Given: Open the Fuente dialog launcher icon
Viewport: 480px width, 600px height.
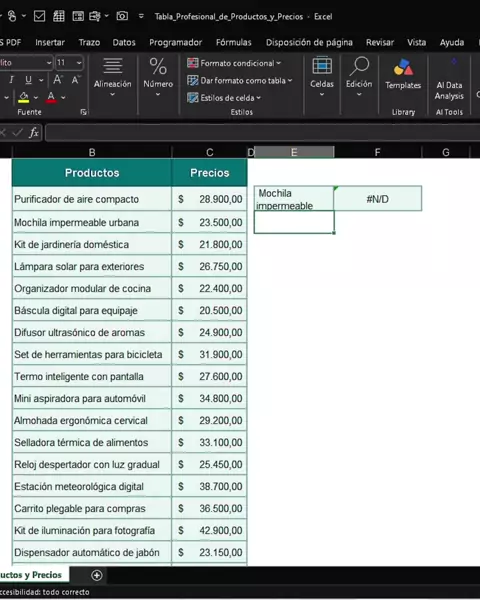Looking at the screenshot, I should tap(83, 112).
